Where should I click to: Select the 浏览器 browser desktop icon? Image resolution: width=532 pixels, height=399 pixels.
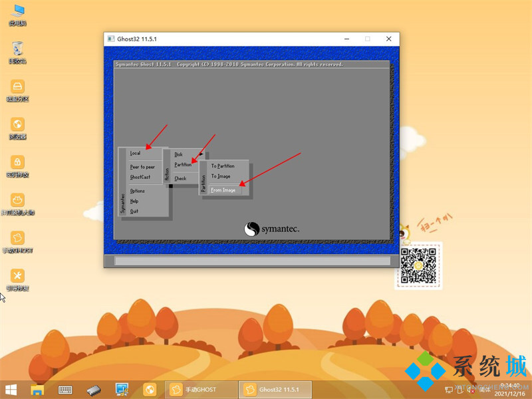[18, 129]
